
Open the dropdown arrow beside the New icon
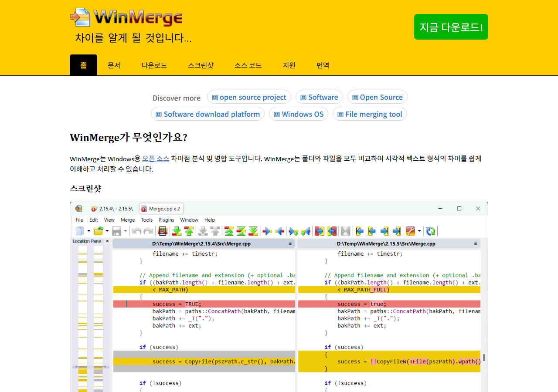89,231
